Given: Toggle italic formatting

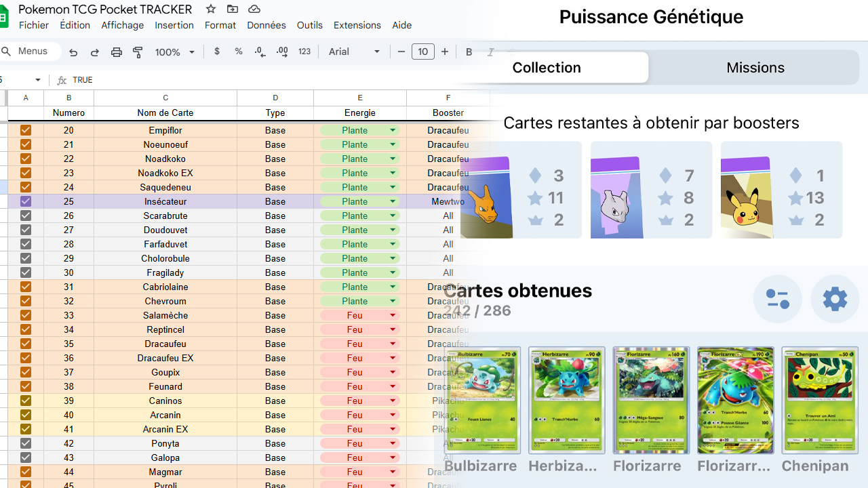Looking at the screenshot, I should 490,52.
